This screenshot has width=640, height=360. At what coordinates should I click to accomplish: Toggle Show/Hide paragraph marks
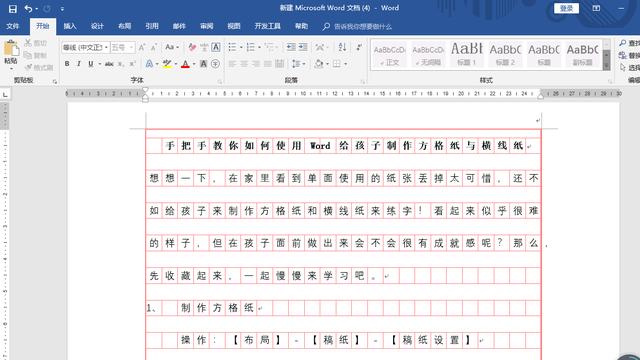[x=359, y=47]
